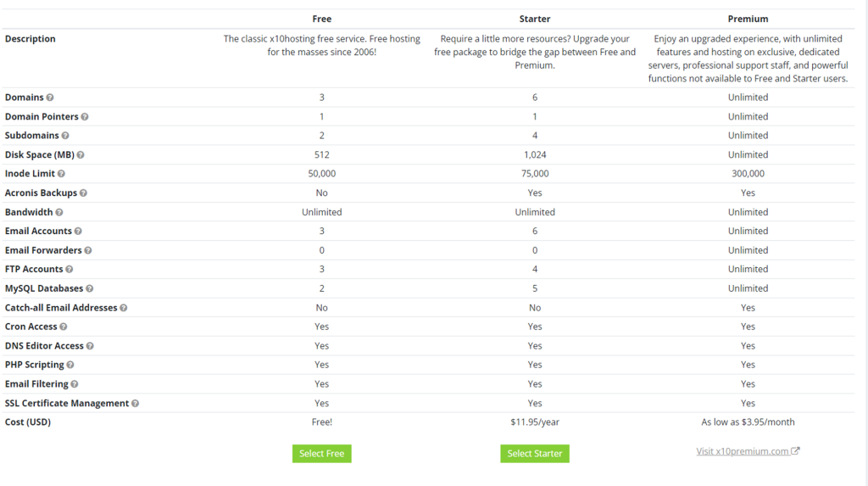Click the Email Forwarders help icon
The height and width of the screenshot is (486, 868).
[x=88, y=250]
